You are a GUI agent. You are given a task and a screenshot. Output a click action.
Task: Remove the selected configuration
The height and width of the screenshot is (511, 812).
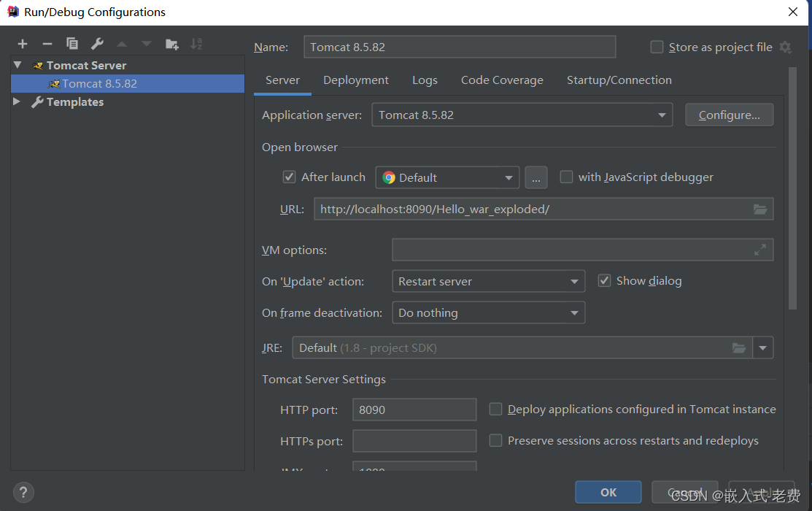click(x=47, y=44)
